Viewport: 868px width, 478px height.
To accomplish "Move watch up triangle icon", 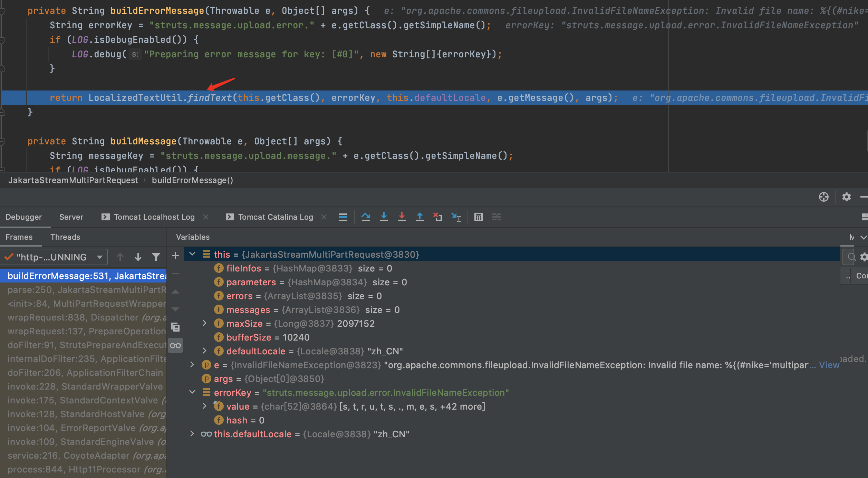I will point(175,291).
